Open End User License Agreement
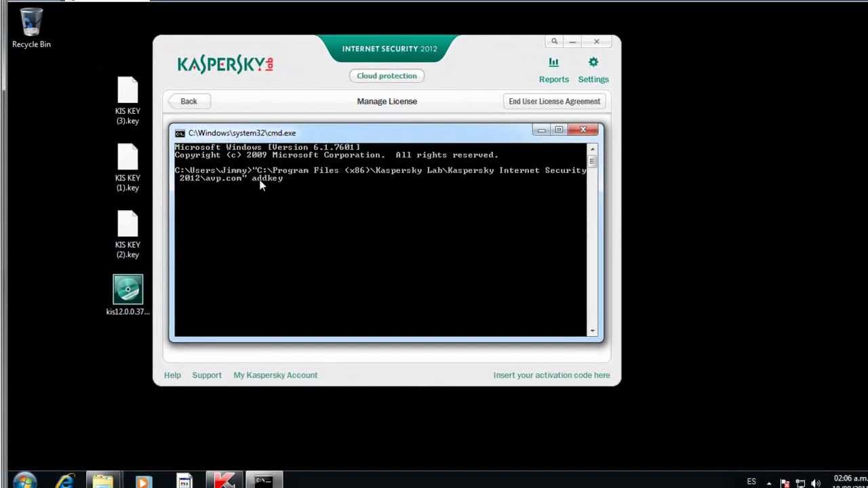 click(x=554, y=101)
